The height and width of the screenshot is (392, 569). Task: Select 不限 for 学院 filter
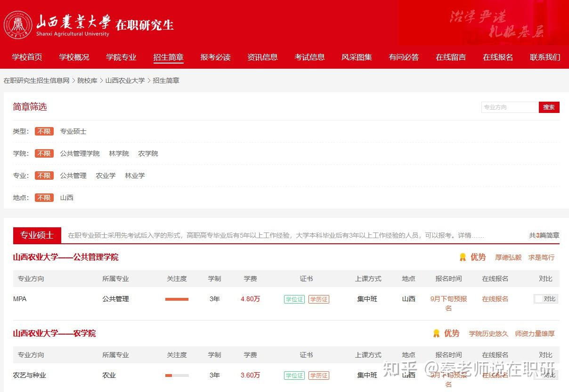(44, 153)
